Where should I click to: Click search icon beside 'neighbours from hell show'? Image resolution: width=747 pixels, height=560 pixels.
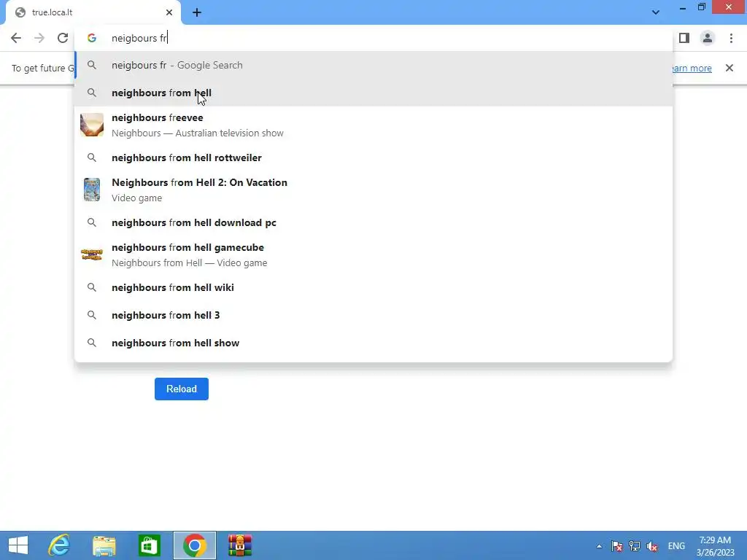(92, 343)
